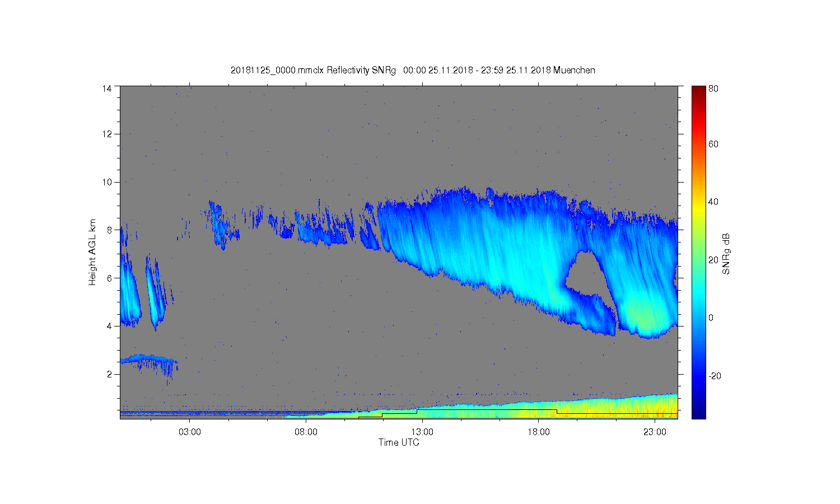Viewport: 840px width, 504px height.
Task: Click the 2 km height tick label
Action: pos(109,374)
